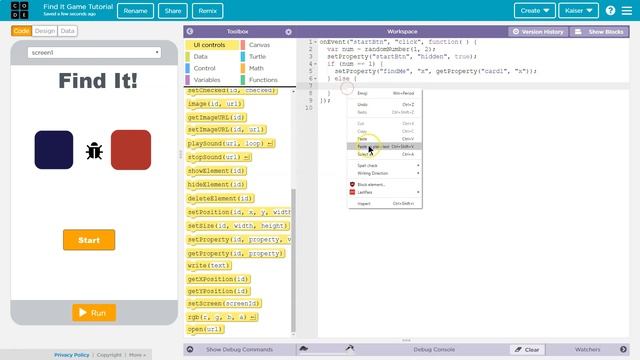Expand LastPass submenu in context menu
This screenshot has width=640, height=360.
point(384,192)
